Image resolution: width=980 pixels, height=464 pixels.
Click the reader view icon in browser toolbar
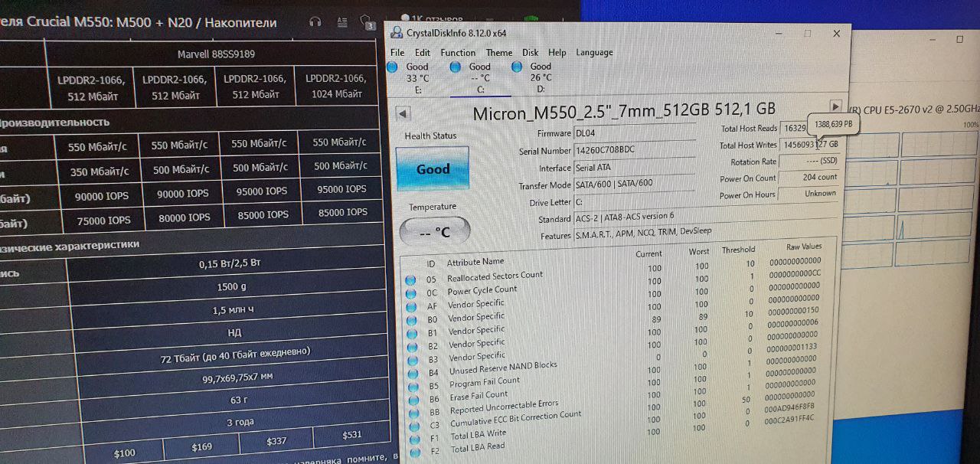(341, 22)
